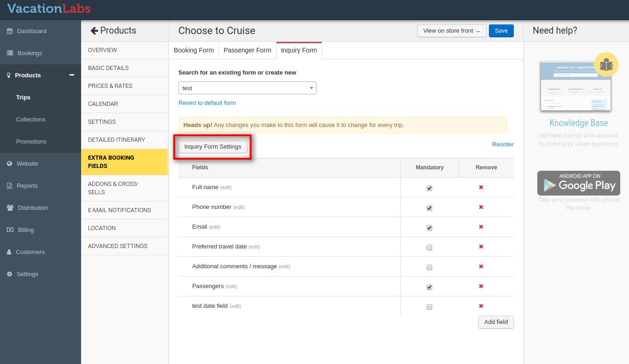Open the Knowledge Base thumbnail image
The width and height of the screenshot is (629, 364).
pos(576,87)
